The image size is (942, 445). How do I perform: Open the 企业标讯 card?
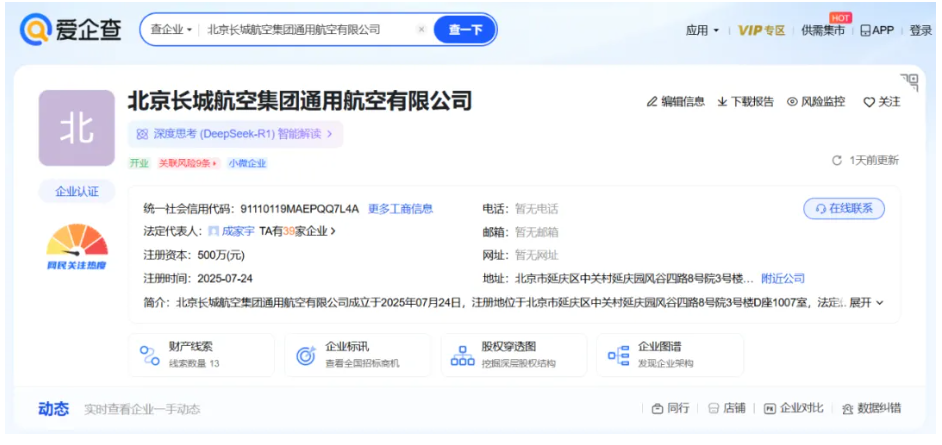357,354
